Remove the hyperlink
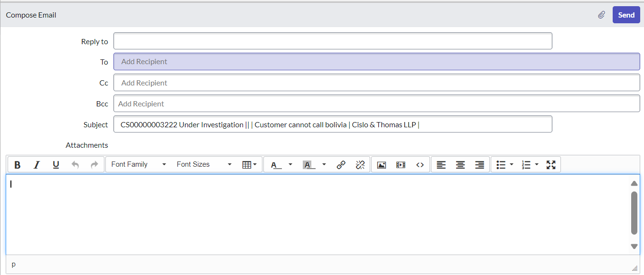This screenshot has height=275, width=644. [360, 164]
